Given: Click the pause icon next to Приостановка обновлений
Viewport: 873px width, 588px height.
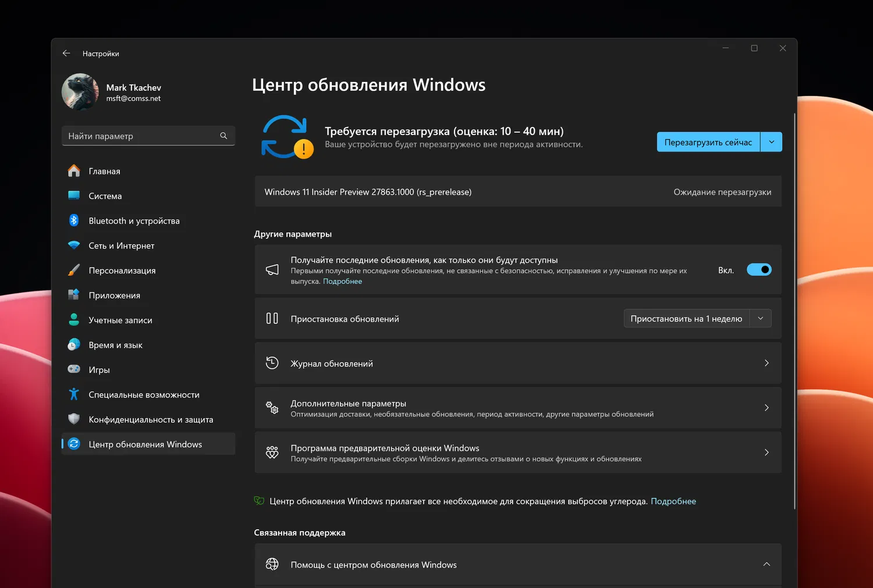Looking at the screenshot, I should coord(272,318).
